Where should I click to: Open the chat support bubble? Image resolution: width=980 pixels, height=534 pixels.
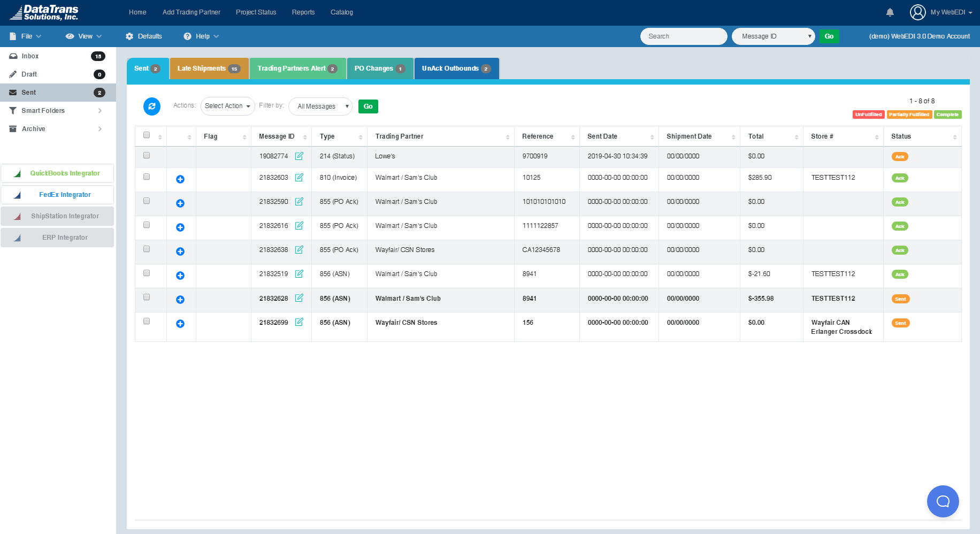pos(943,501)
